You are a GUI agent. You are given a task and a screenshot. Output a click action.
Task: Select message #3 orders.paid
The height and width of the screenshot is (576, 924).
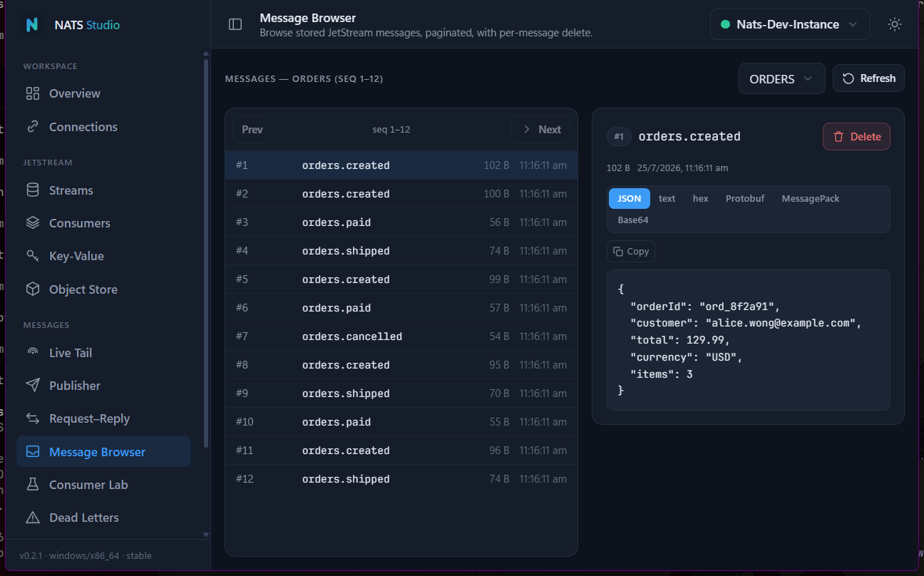(x=401, y=222)
